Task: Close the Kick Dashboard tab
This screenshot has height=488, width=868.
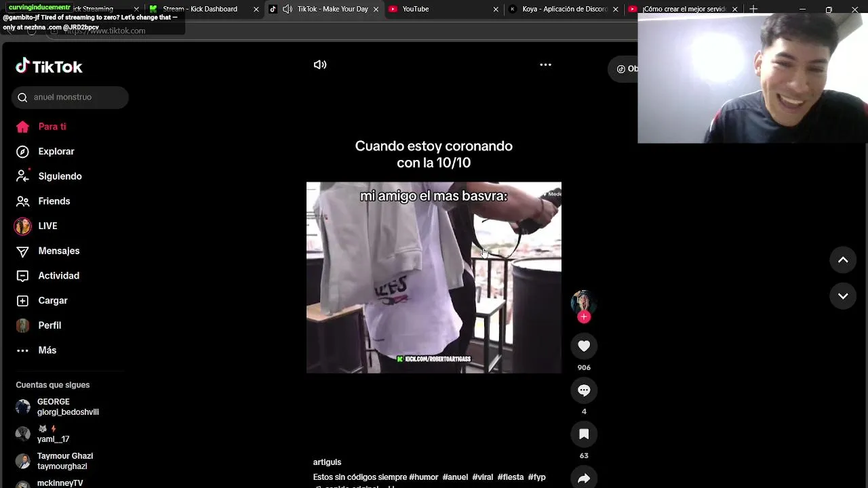Action: point(256,9)
